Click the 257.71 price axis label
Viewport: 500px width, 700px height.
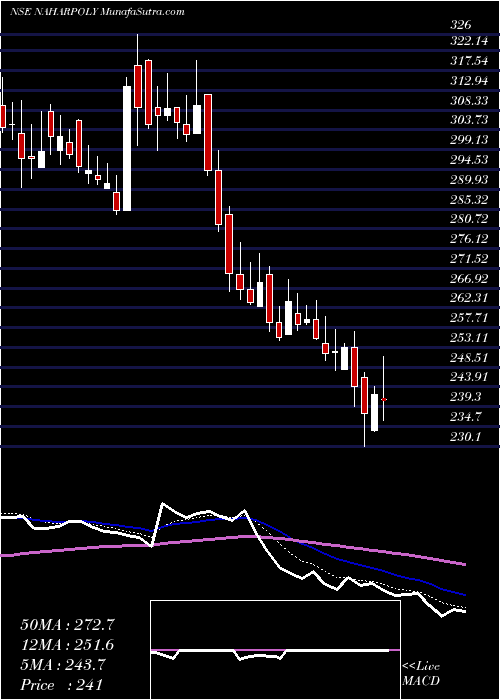469,318
